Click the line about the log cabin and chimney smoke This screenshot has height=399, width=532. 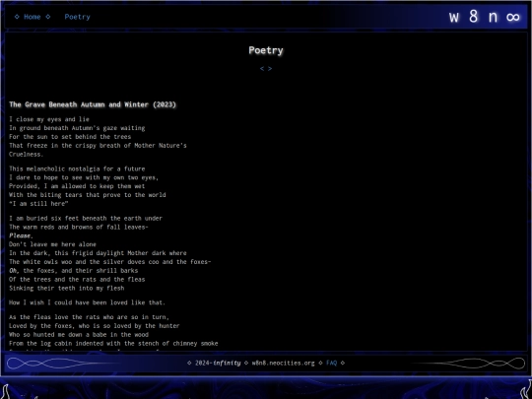[x=113, y=344]
